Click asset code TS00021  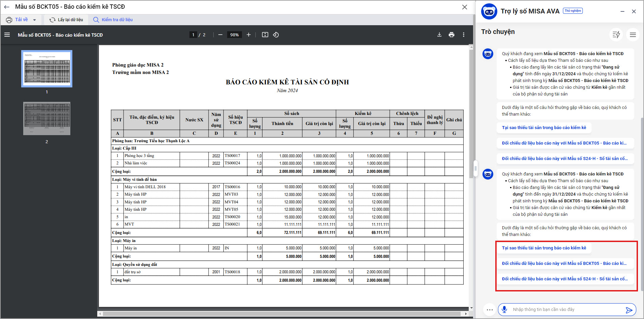pyautogui.click(x=232, y=224)
